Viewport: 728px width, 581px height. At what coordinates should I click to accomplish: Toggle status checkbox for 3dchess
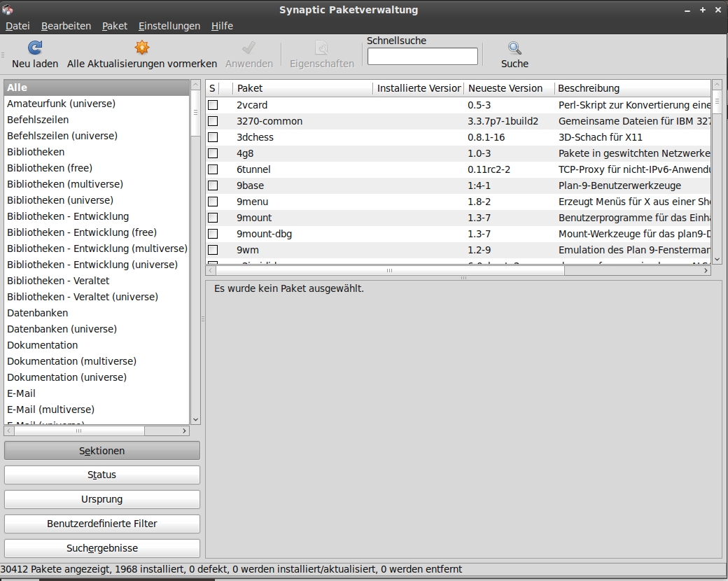pos(213,137)
